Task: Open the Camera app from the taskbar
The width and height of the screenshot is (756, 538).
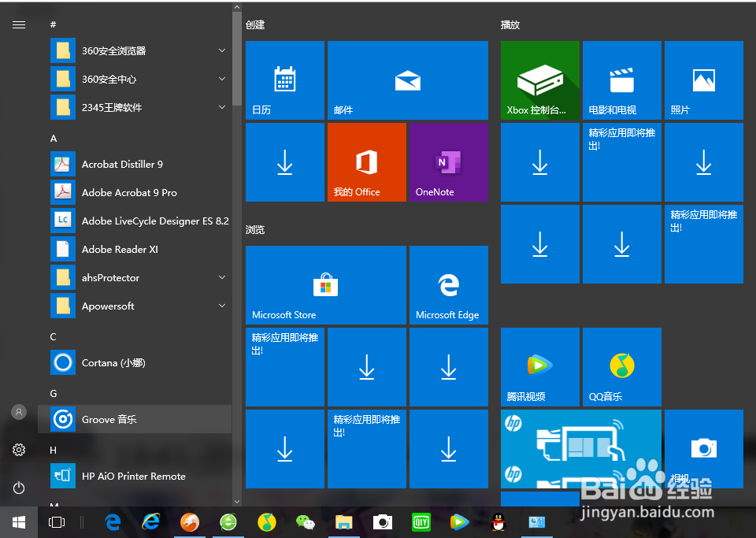Action: tap(382, 521)
